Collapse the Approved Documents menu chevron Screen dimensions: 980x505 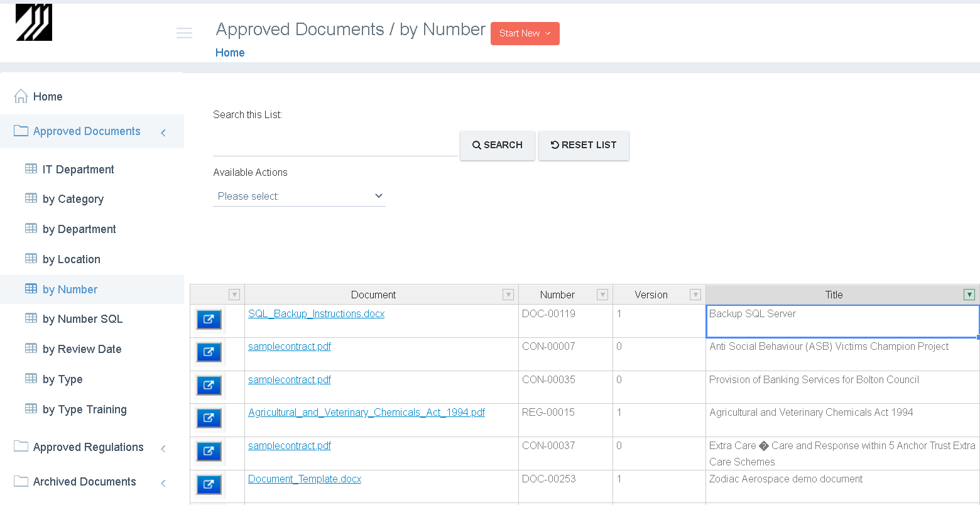[163, 132]
